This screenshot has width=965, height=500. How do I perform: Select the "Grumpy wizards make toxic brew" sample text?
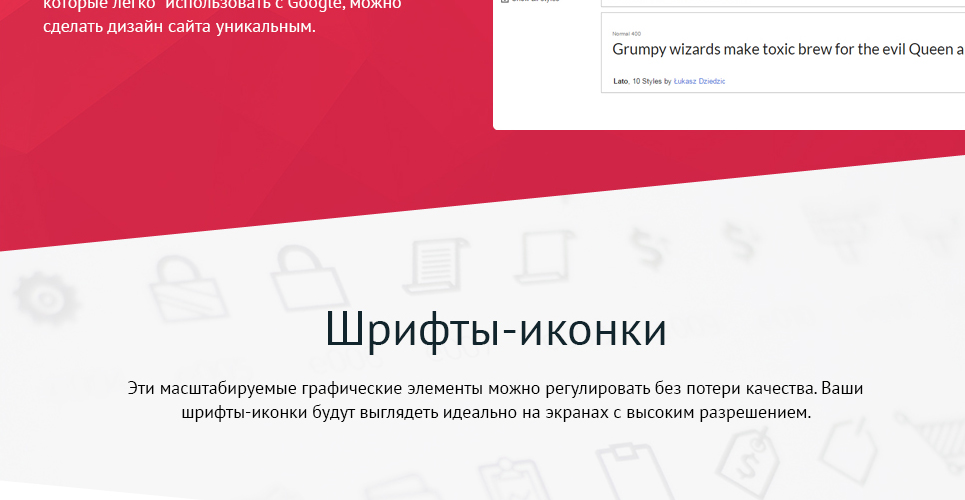click(788, 50)
